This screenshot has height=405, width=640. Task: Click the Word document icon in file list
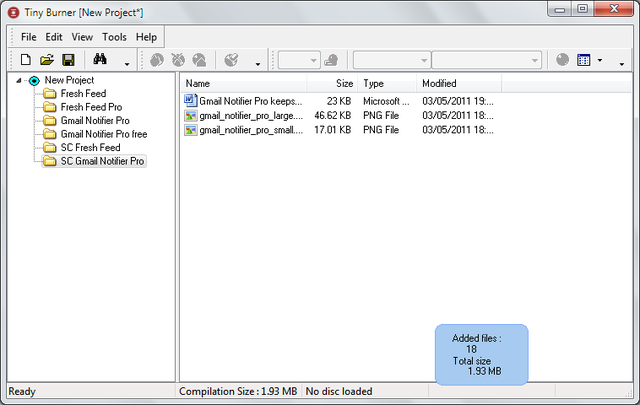[x=190, y=100]
